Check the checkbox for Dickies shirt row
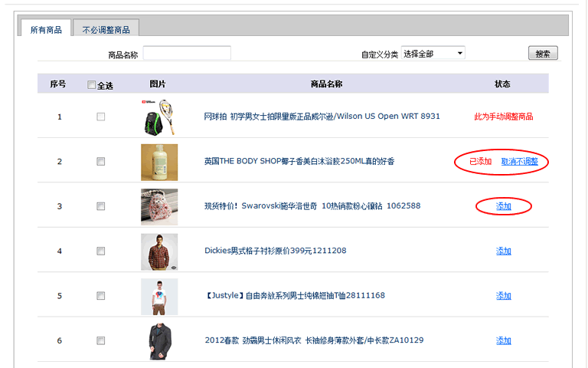This screenshot has height=368, width=588. [101, 251]
